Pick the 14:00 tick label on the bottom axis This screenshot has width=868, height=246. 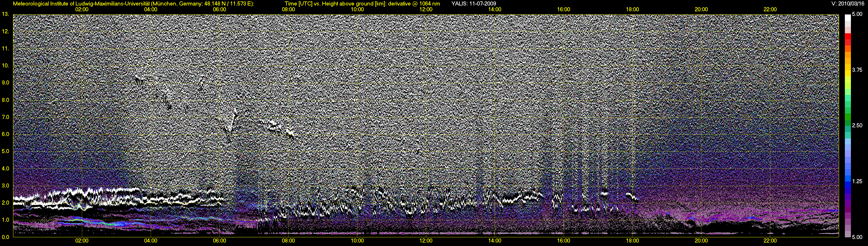pos(495,241)
